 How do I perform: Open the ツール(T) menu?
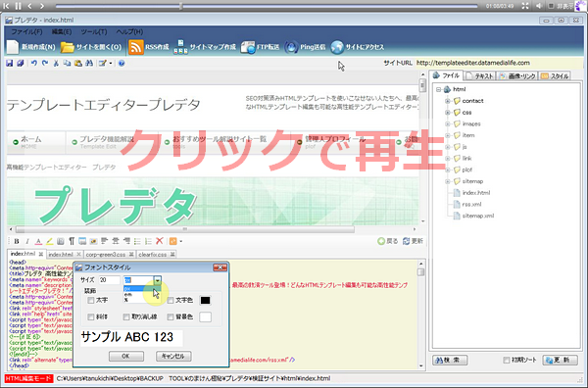pos(94,32)
